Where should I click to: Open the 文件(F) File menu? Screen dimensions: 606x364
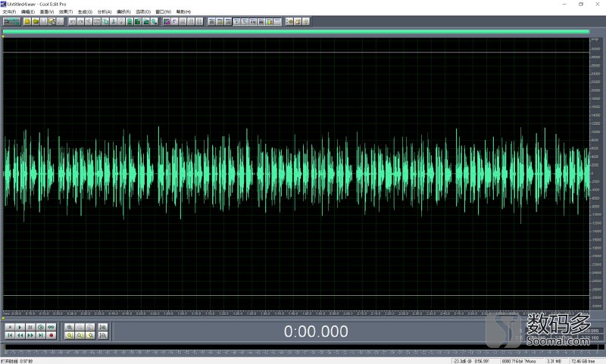tap(9, 12)
